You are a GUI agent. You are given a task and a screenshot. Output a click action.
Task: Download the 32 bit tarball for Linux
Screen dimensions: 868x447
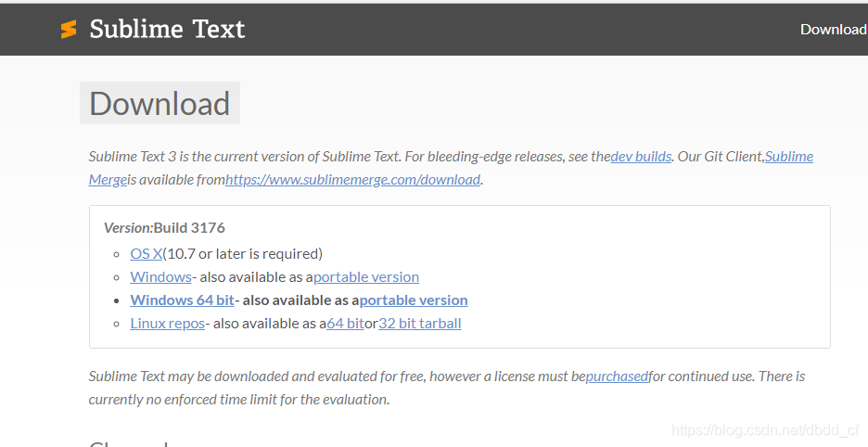(419, 324)
